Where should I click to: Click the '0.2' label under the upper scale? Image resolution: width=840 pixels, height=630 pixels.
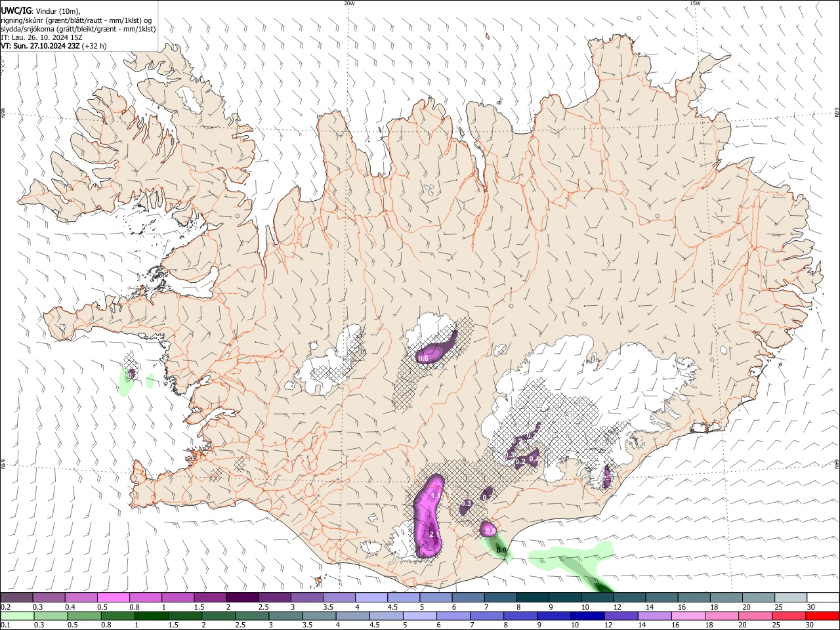pyautogui.click(x=6, y=607)
